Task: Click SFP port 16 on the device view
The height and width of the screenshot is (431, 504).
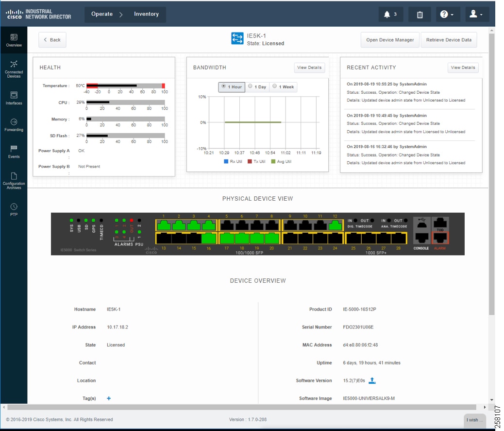Action: (209, 238)
